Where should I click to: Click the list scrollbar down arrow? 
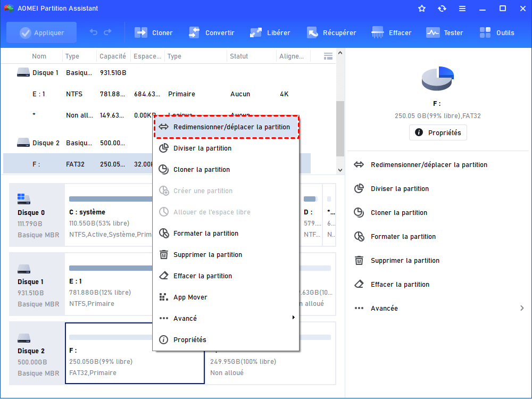coord(340,170)
